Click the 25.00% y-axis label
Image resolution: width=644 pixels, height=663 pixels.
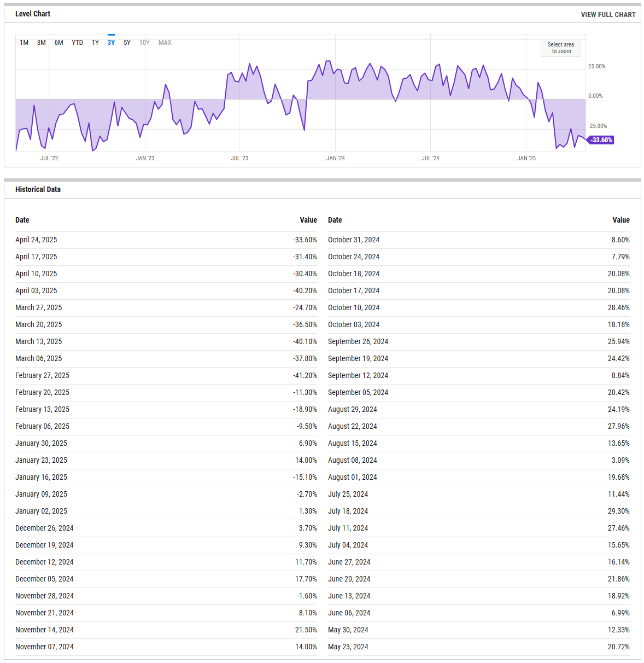[596, 66]
